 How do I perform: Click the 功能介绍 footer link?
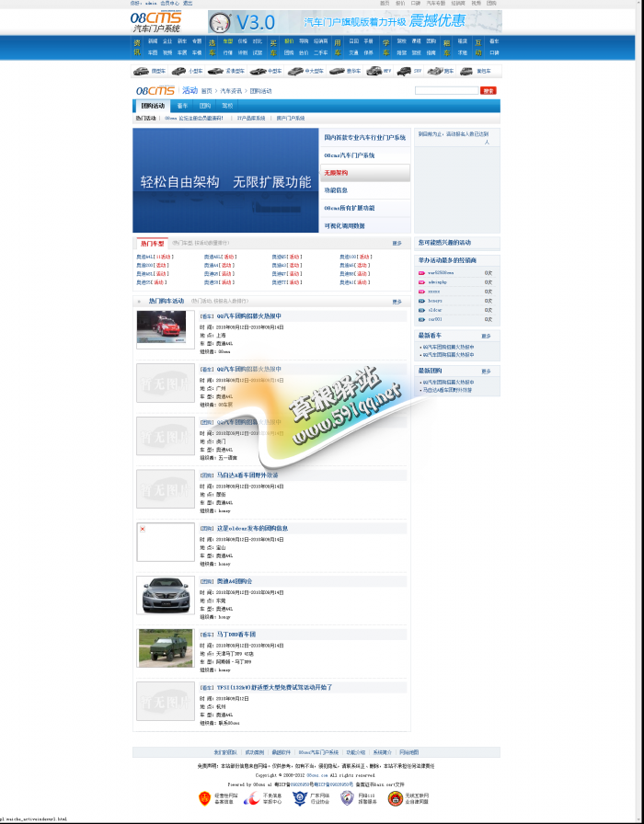356,752
